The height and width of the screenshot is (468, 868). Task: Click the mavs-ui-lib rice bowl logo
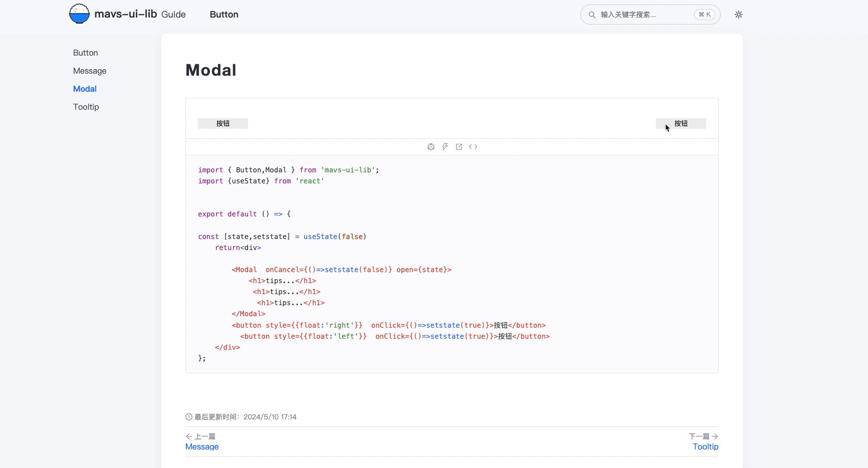pyautogui.click(x=79, y=13)
